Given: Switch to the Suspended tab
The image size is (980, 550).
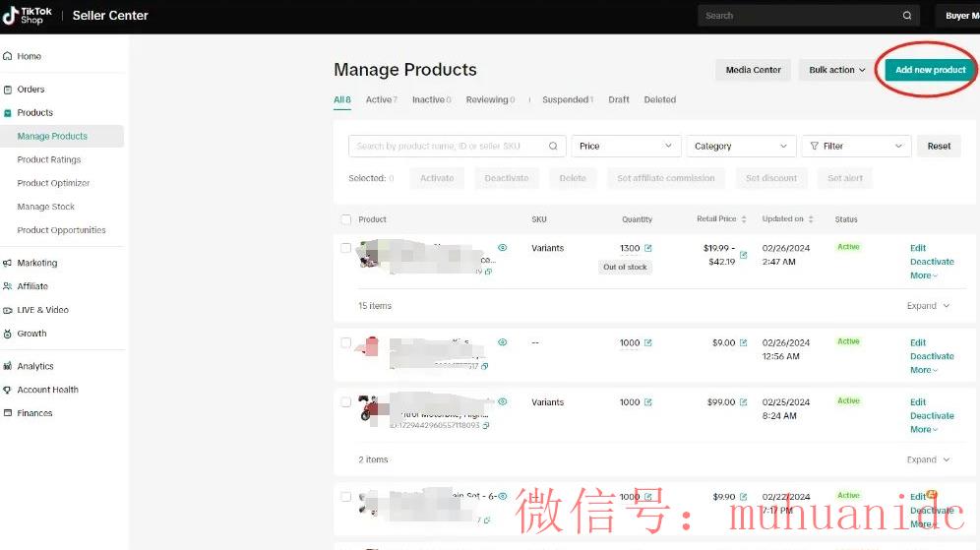Looking at the screenshot, I should [567, 99].
